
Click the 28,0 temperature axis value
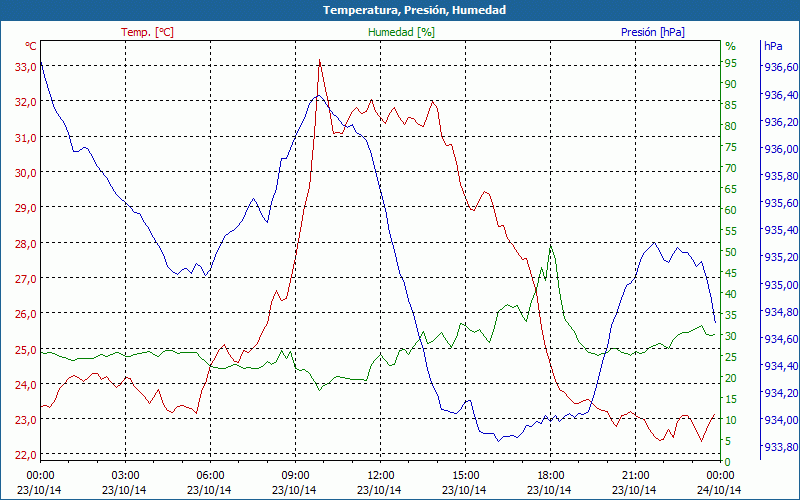[x=26, y=244]
